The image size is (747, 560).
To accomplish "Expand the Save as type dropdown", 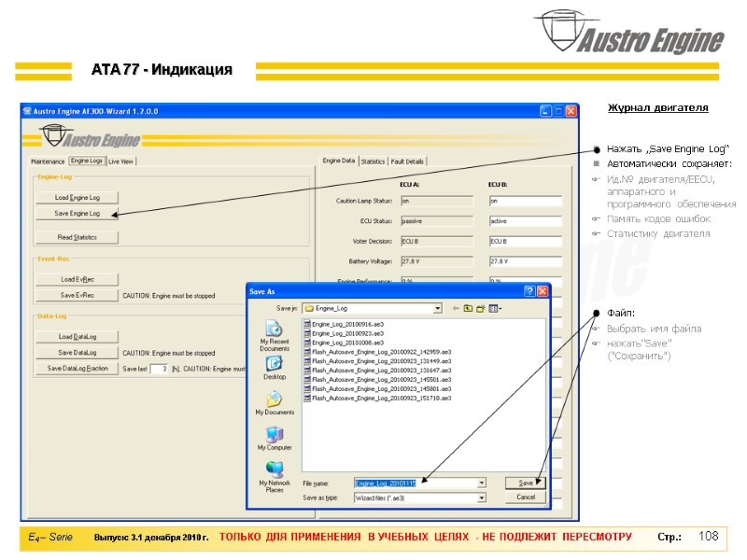I will pos(482,497).
